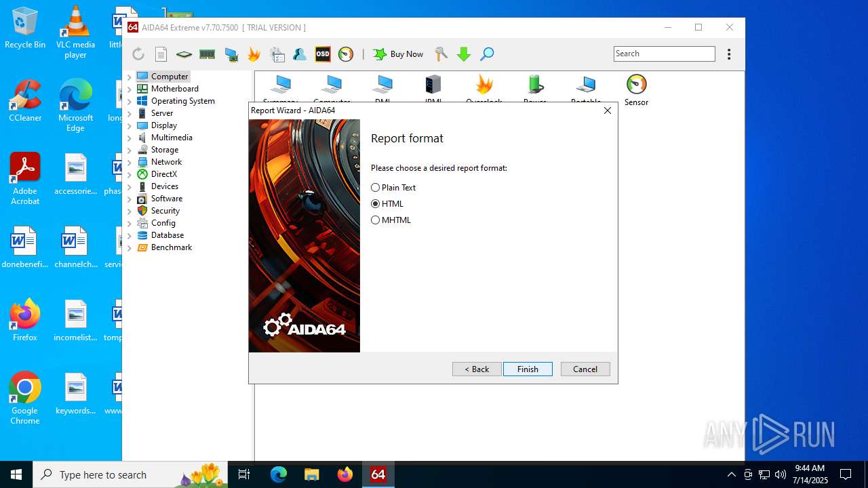Expand the Multimedia tree node
The width and height of the screenshot is (868, 488).
130,138
